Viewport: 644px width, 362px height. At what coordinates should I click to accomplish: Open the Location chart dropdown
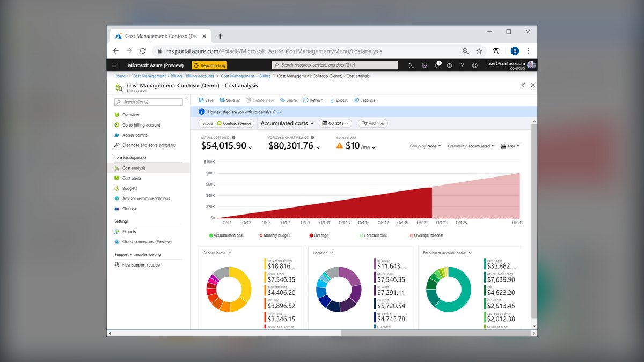point(323,253)
